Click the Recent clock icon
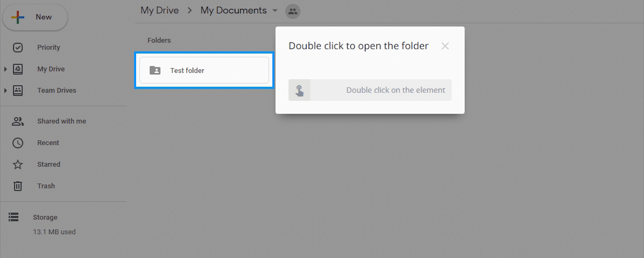Screen dimensions: 644x258 [x=18, y=143]
